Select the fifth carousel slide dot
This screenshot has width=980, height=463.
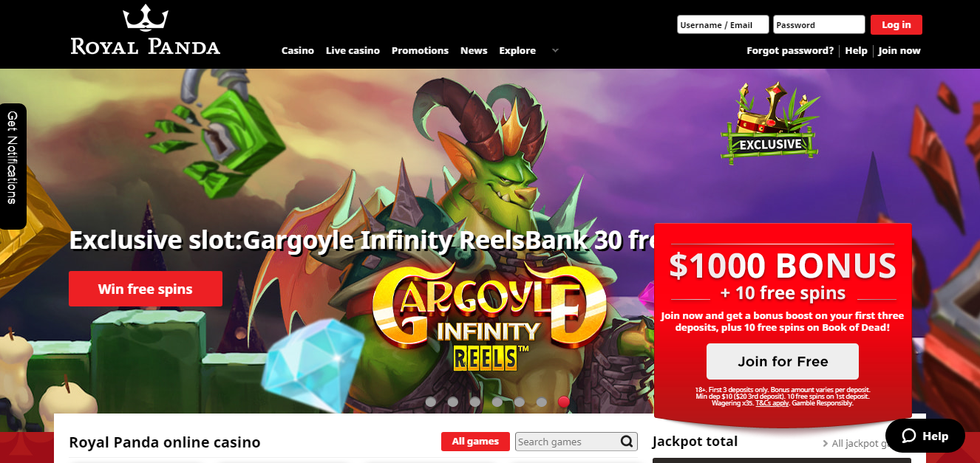[520, 402]
